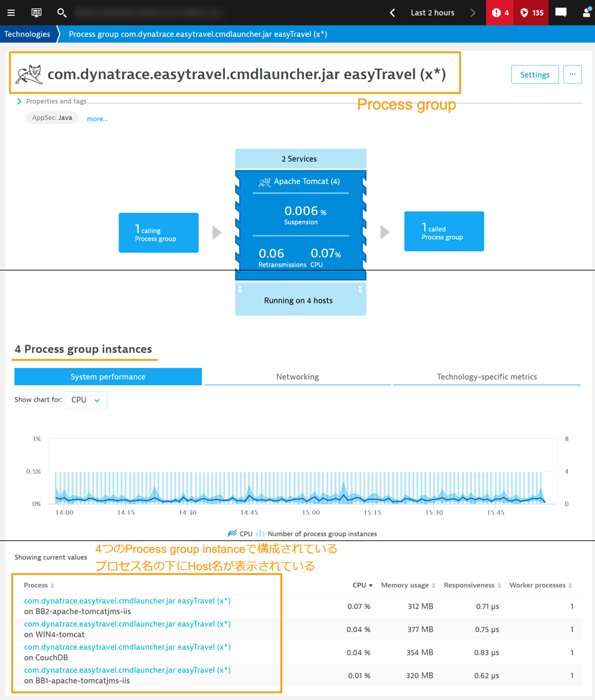
Task: Open the problems indicator showing 4
Action: (x=500, y=12)
